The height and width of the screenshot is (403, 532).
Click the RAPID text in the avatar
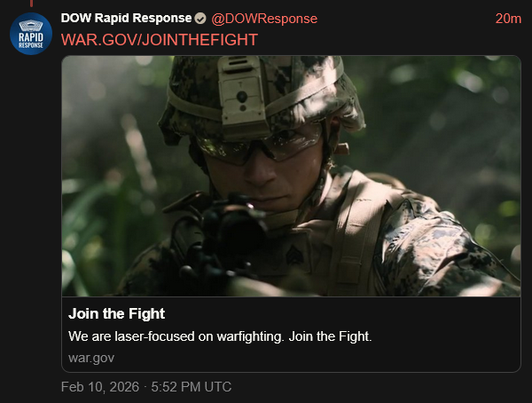point(31,37)
